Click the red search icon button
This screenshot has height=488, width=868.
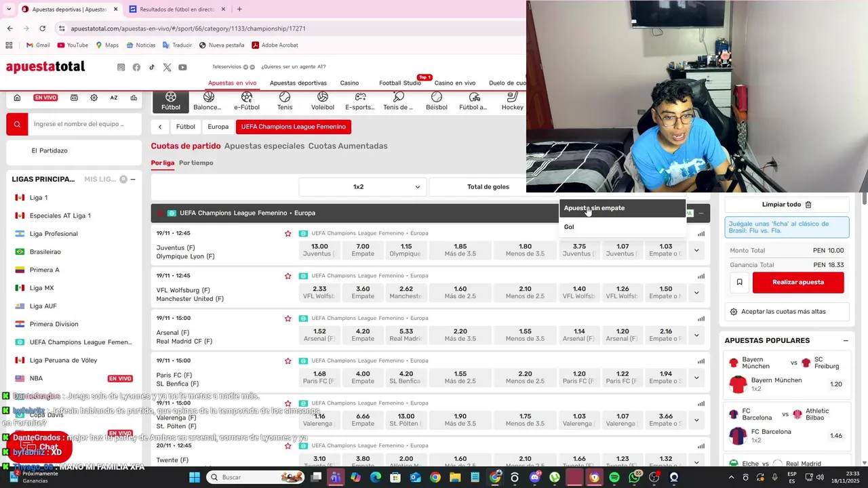[x=17, y=124]
